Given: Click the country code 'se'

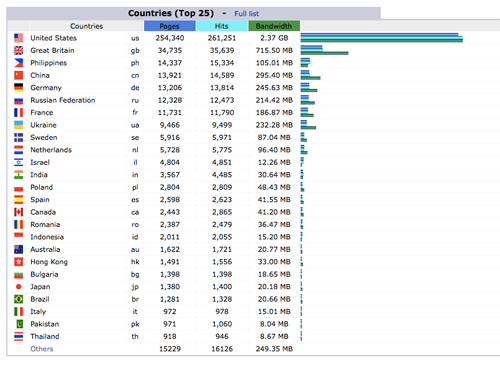Looking at the screenshot, I should [135, 138].
